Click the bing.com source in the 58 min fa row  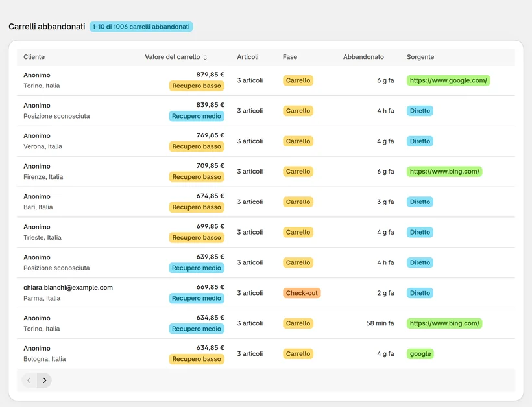[444, 323]
